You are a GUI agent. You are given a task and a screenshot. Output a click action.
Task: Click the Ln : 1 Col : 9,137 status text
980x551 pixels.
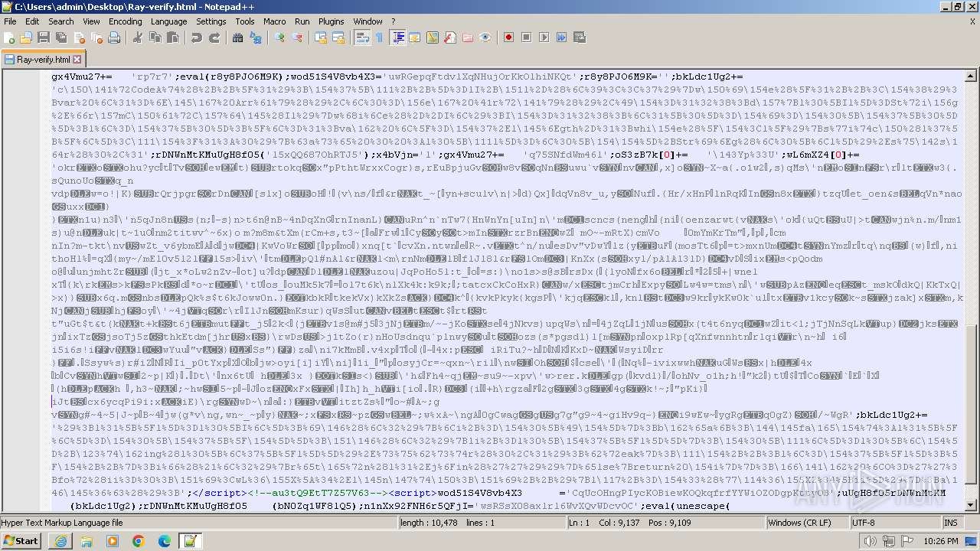[x=629, y=523]
